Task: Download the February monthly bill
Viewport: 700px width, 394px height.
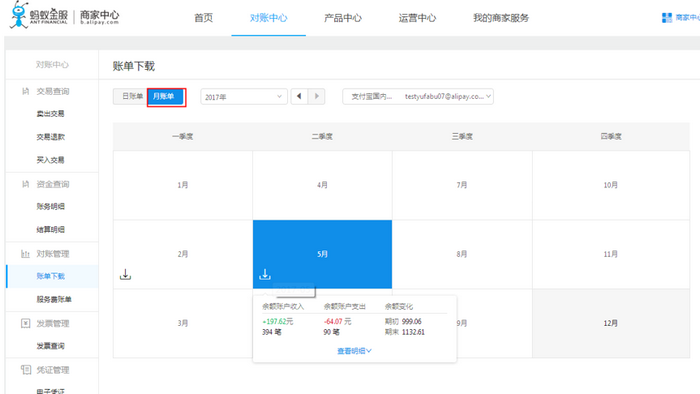Action: [x=125, y=274]
